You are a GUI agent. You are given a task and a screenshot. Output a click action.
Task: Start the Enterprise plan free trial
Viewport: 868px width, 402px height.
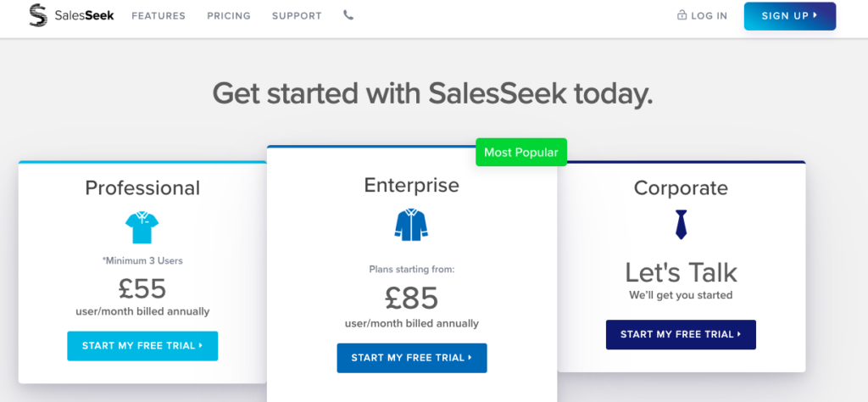pyautogui.click(x=412, y=358)
